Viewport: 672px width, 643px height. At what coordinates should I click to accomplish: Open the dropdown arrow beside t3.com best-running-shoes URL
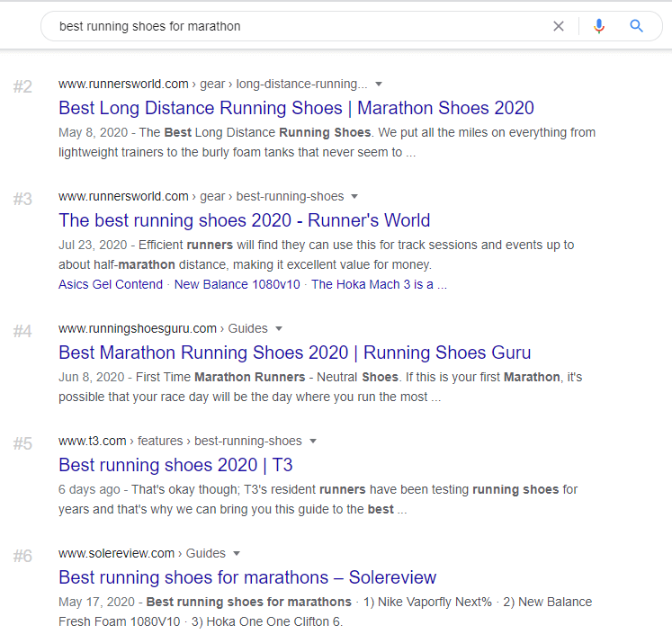313,442
